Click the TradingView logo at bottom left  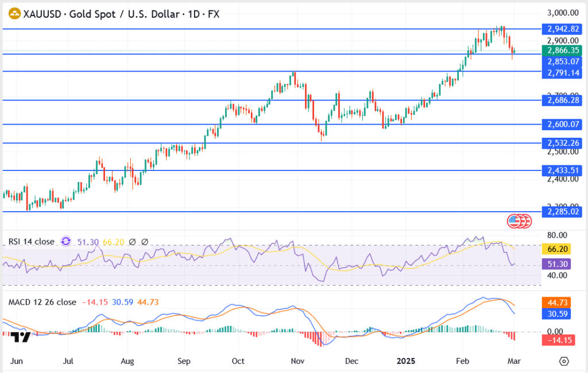(x=21, y=337)
